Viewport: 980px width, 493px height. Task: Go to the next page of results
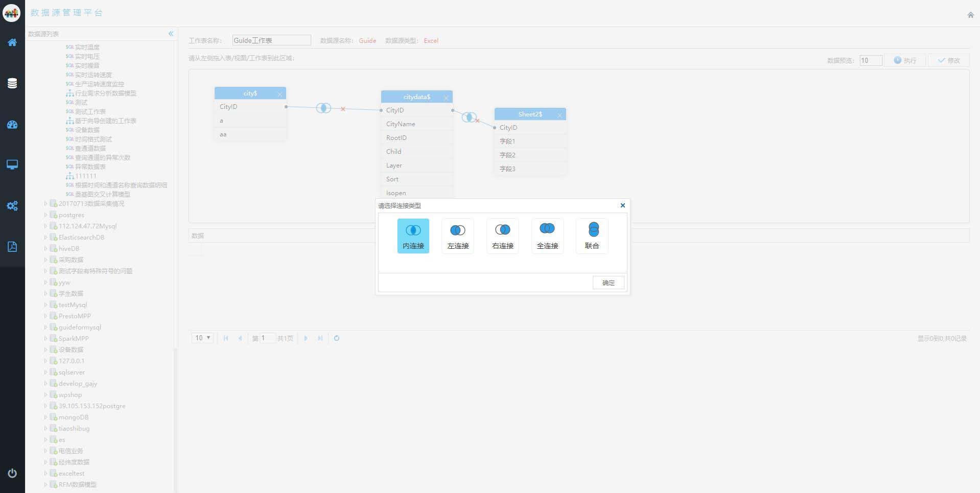point(306,338)
